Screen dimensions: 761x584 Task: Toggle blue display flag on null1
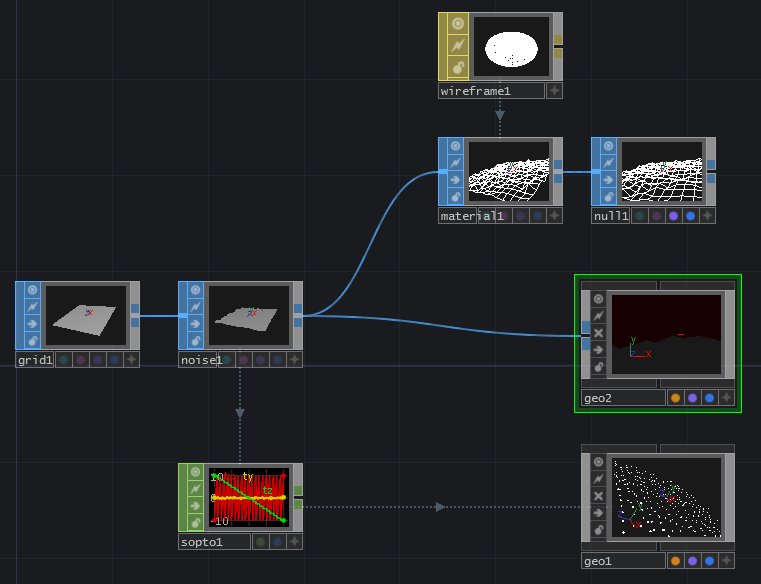690,216
